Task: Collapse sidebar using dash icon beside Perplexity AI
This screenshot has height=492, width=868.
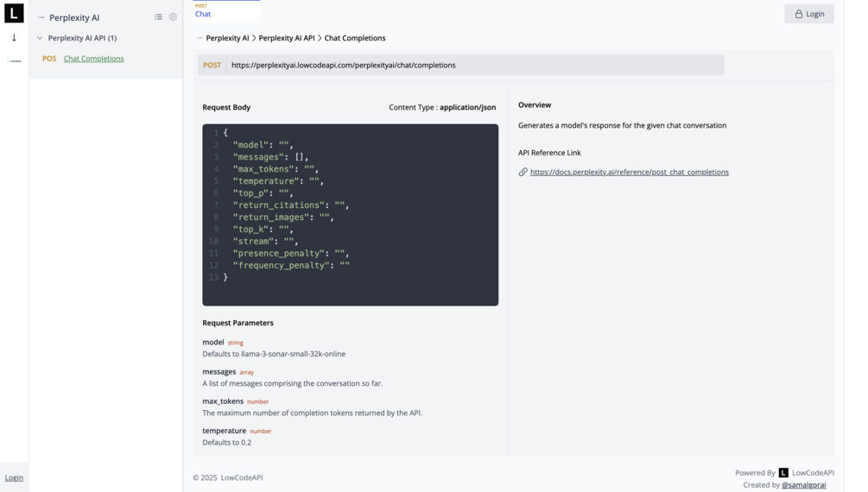Action: (41, 17)
